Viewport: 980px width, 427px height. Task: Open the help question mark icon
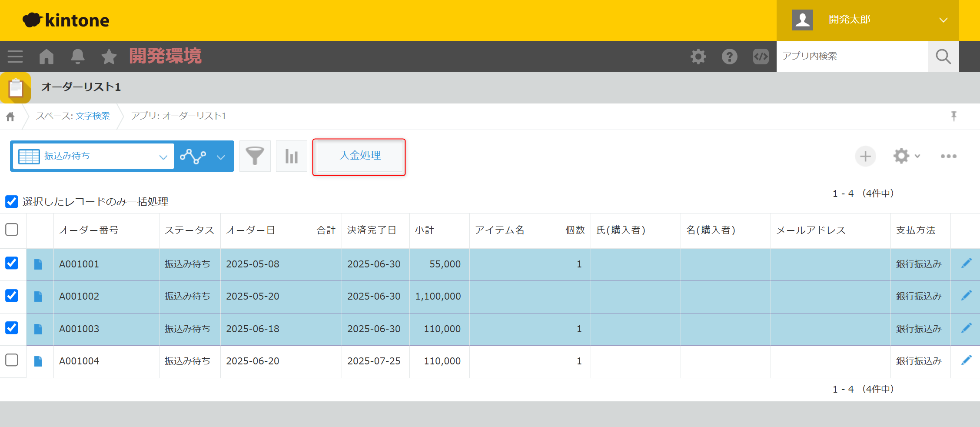(729, 57)
